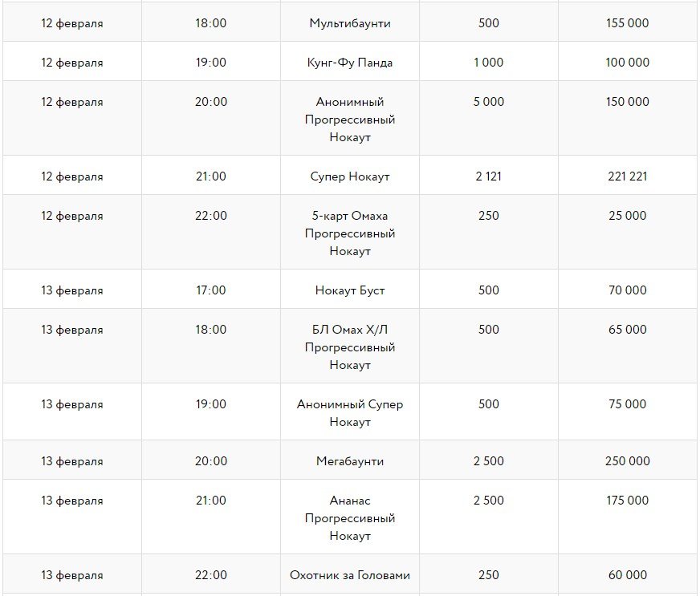Select the 13 февраля 17:00 time cell

click(x=211, y=290)
